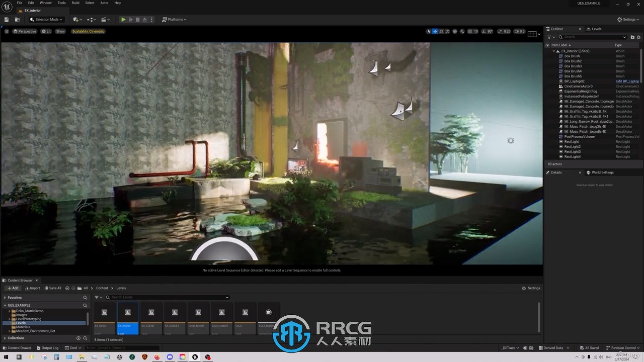Select the viewport Select objects arrow tool
The height and width of the screenshot is (362, 644).
coord(429,31)
